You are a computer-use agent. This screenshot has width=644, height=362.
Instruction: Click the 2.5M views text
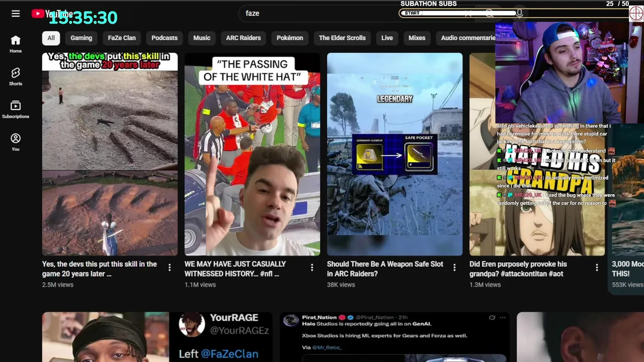pyautogui.click(x=58, y=285)
